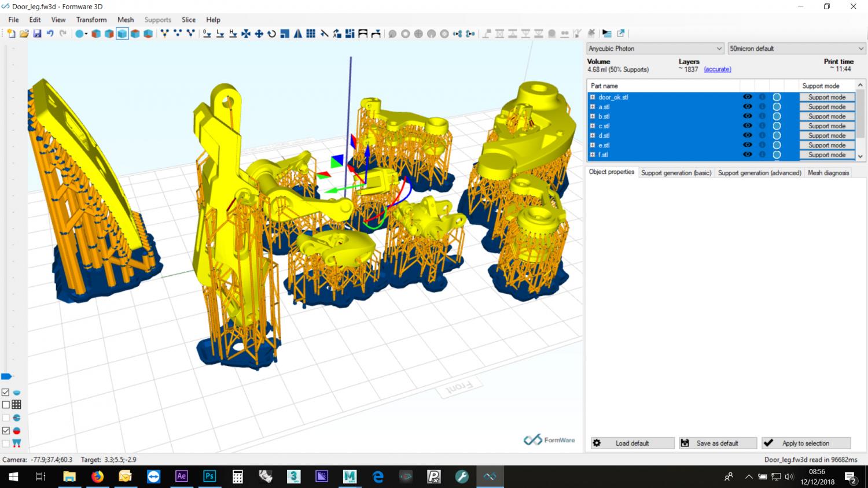Toggle visibility of a.stl
868x488 pixels.
(x=747, y=106)
